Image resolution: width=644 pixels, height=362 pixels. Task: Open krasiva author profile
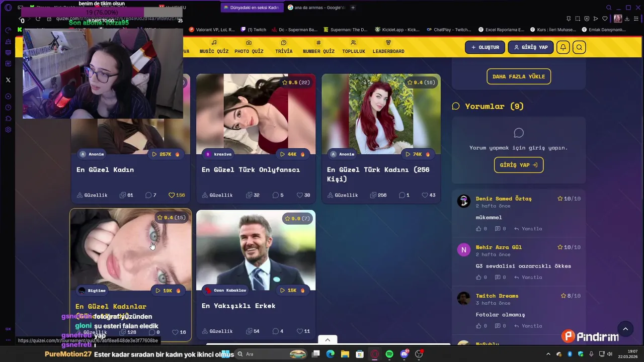(x=219, y=154)
